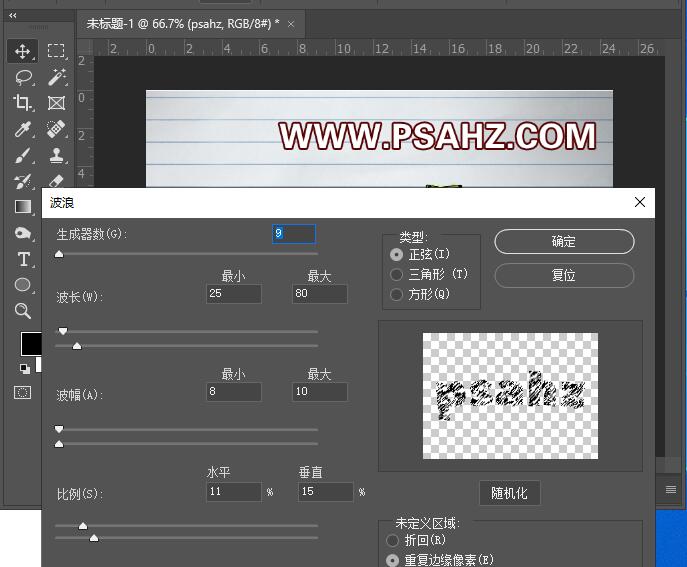Select the Crop tool
687x567 pixels.
click(x=22, y=103)
